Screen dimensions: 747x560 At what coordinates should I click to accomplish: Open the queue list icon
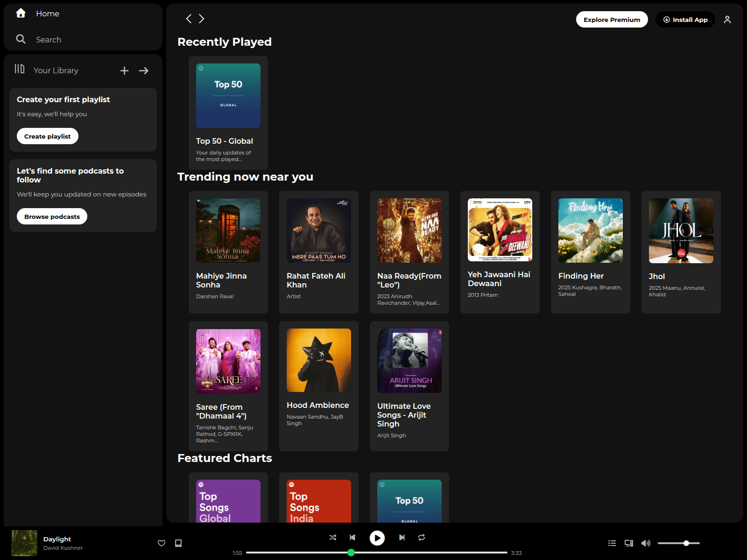(612, 543)
